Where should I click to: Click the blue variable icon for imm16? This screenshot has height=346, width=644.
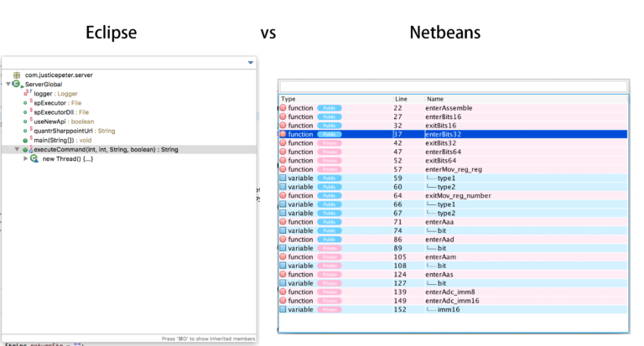[283, 309]
